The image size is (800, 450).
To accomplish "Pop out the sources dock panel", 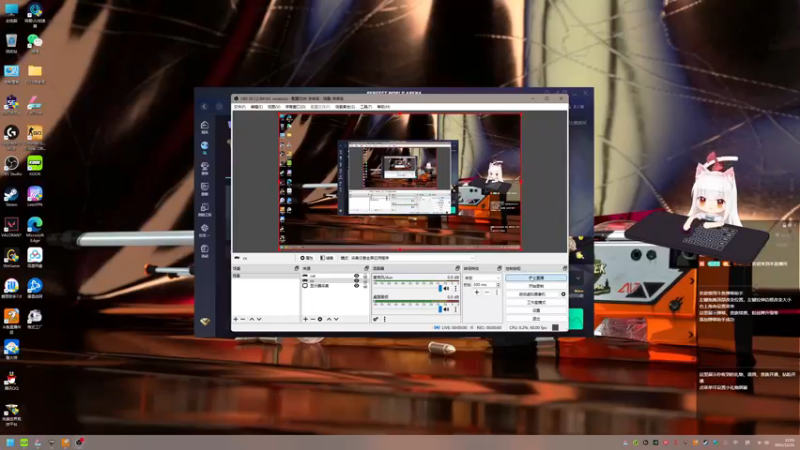I will tap(366, 268).
